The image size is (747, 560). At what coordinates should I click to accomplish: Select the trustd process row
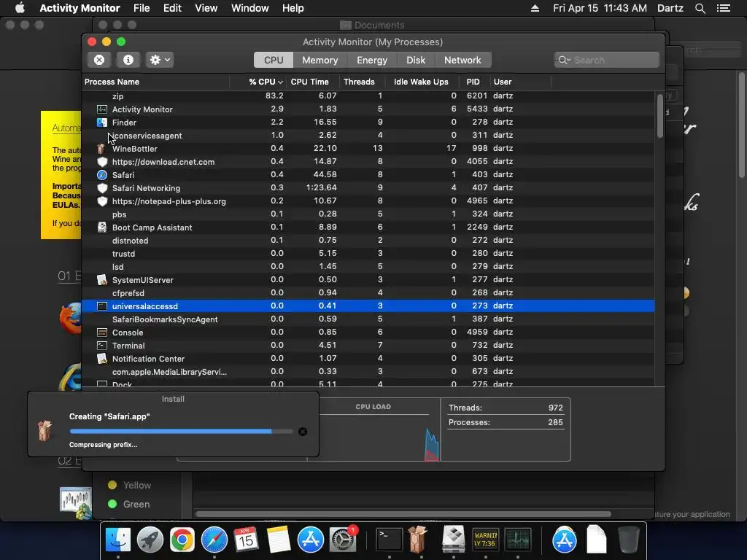pyautogui.click(x=368, y=253)
